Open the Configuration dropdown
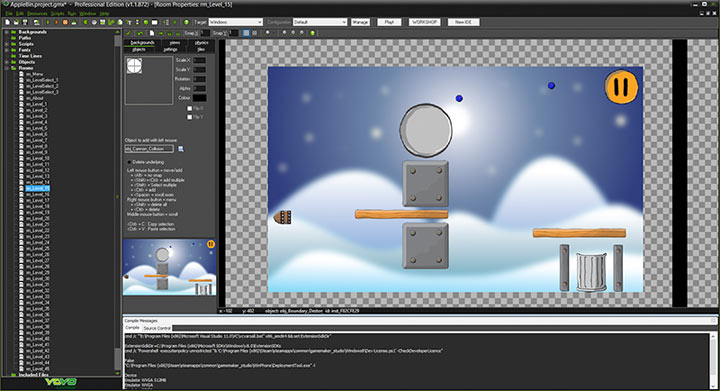Viewport: 720px width, 391px height. [320, 22]
